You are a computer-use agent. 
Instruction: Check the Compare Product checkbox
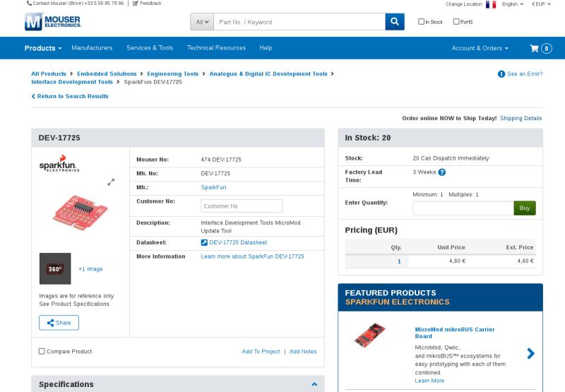[42, 351]
